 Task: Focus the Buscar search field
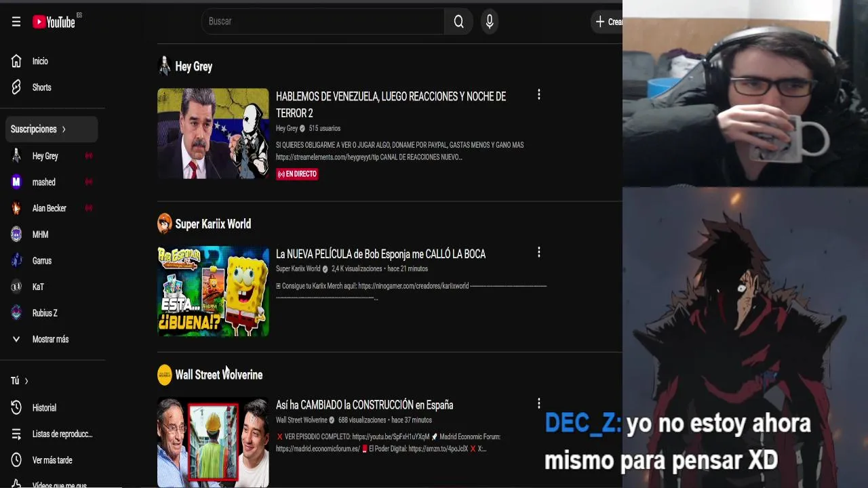(323, 22)
